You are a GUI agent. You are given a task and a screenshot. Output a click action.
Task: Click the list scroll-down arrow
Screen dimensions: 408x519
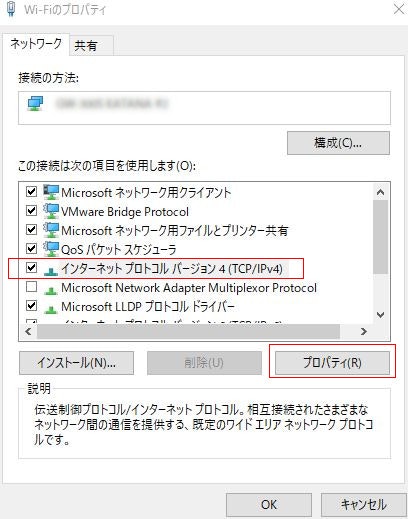(380, 314)
